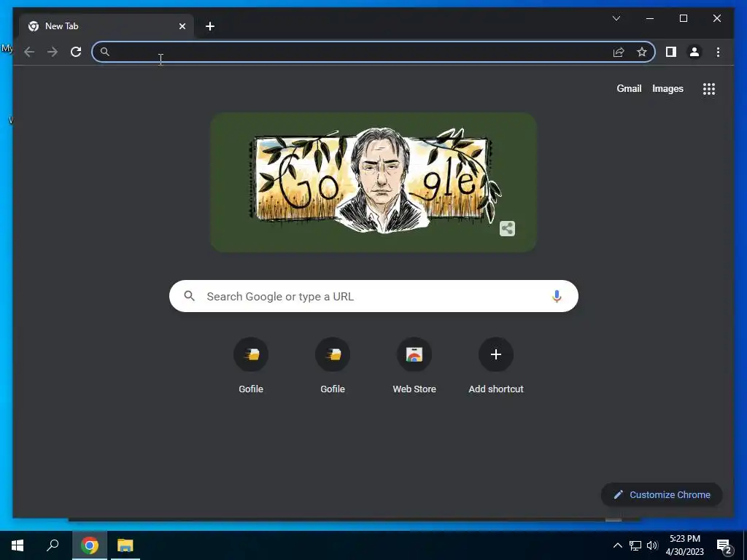747x560 pixels.
Task: Click the Search Google or type a URL box
Action: pos(373,296)
